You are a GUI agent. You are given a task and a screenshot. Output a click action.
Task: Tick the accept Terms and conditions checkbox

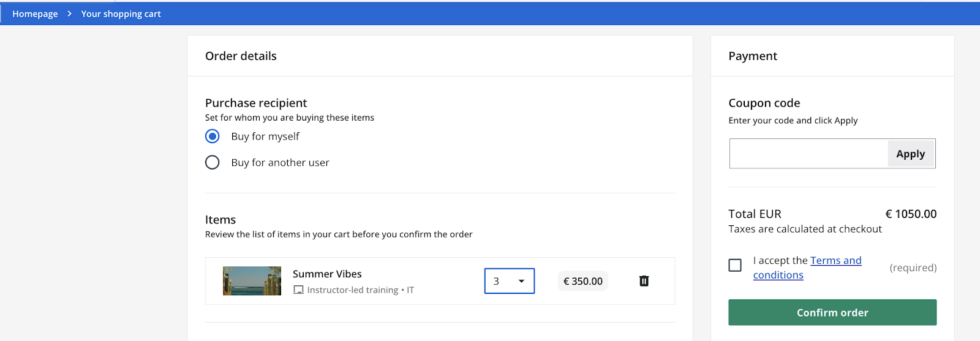tap(735, 265)
